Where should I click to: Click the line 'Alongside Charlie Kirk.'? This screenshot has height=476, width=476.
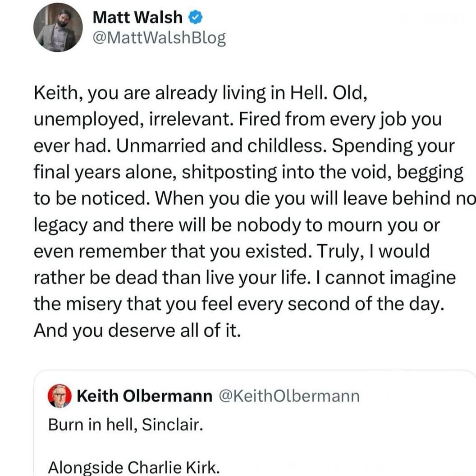coord(133,467)
